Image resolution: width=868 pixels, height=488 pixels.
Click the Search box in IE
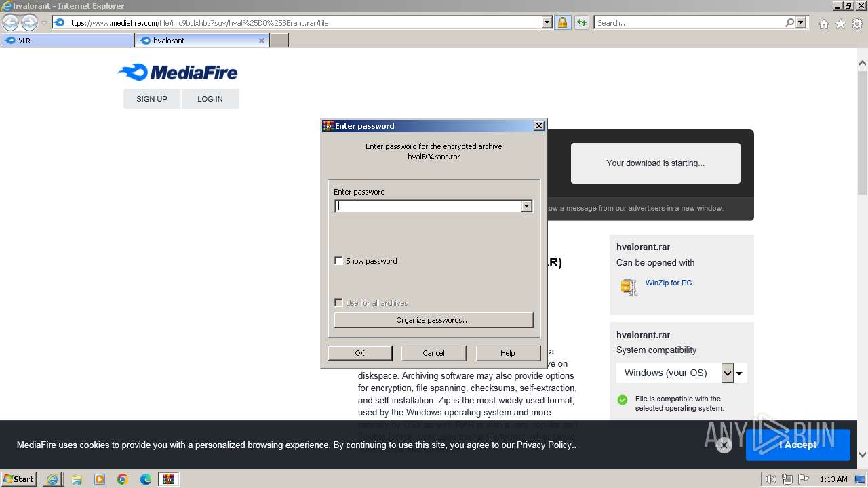coord(690,22)
